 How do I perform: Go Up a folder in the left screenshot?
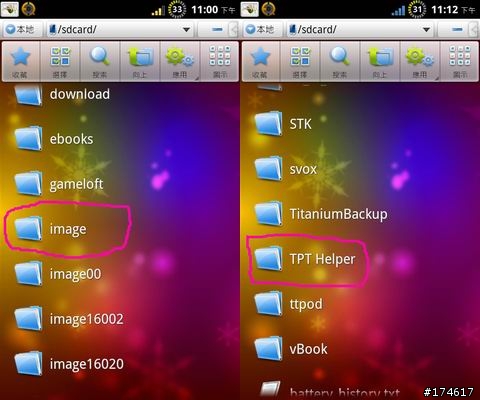(140, 61)
